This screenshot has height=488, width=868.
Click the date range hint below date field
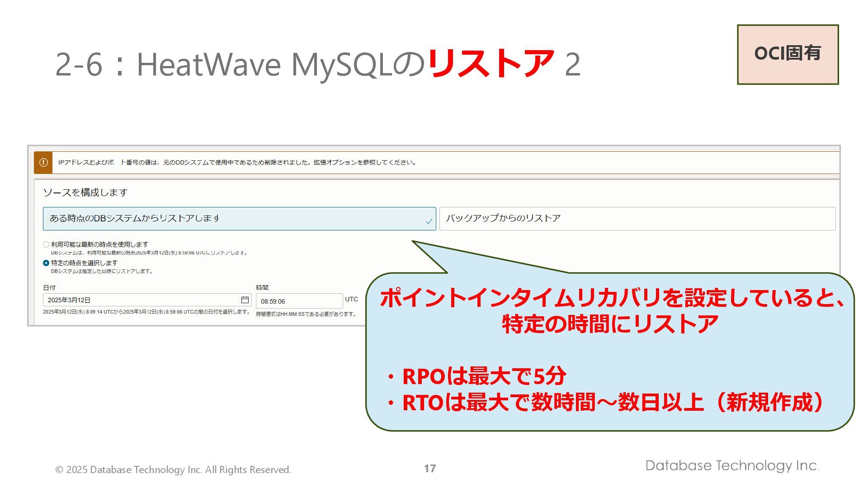coord(146,312)
